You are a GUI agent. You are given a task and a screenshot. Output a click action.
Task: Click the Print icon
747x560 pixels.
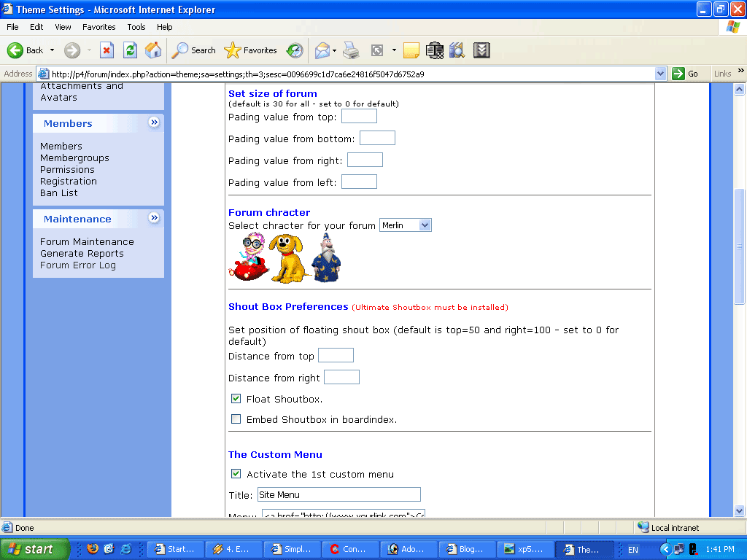[351, 50]
